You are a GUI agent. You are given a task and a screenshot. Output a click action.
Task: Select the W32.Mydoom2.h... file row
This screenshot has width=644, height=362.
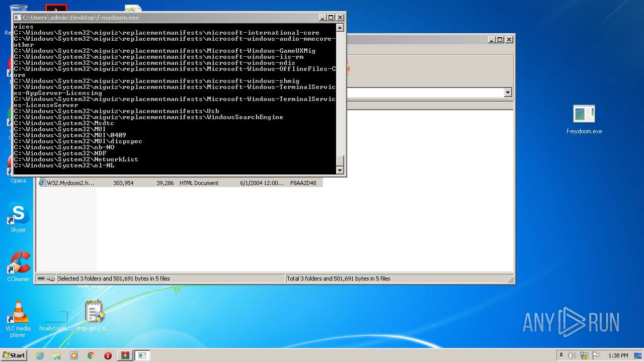[180, 183]
